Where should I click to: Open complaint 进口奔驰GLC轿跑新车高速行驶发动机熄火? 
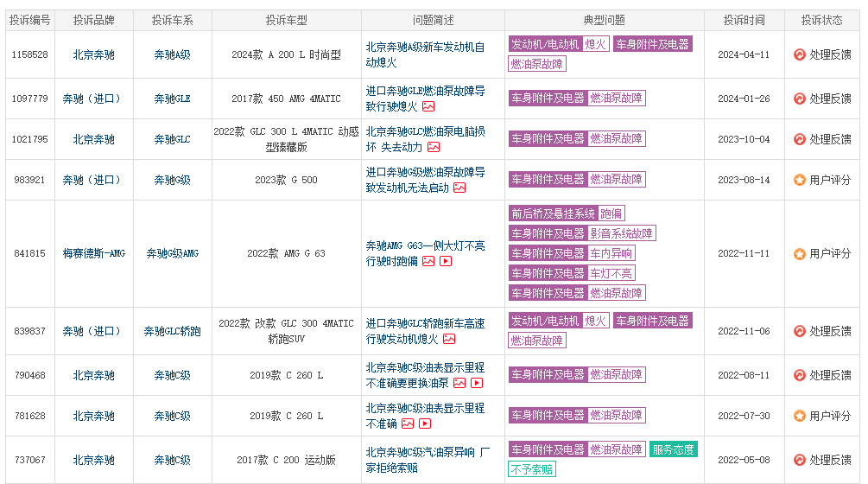[425, 331]
